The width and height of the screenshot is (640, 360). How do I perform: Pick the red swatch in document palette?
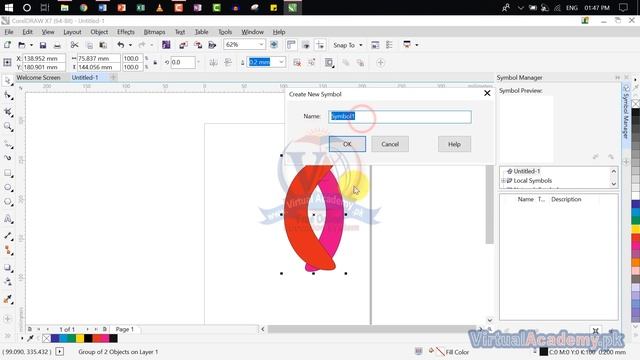97,338
